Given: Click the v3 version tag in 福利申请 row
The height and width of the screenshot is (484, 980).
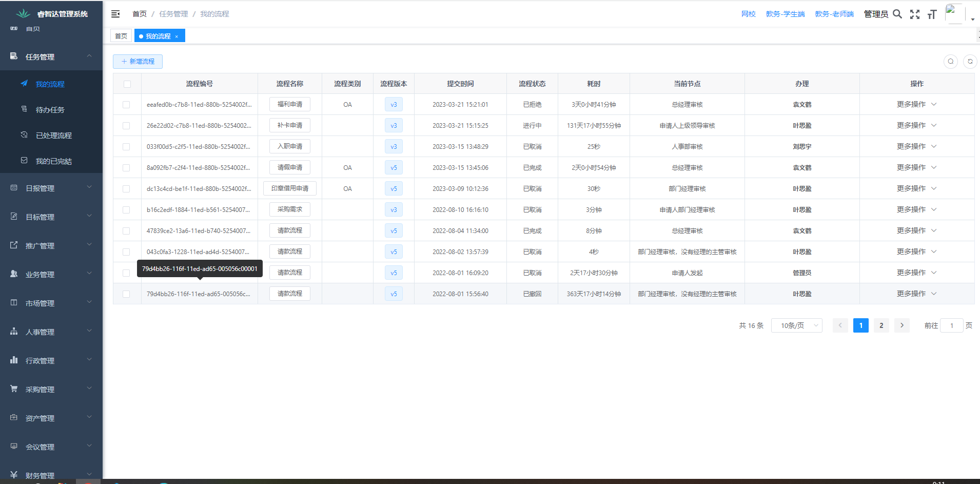Looking at the screenshot, I should coord(394,105).
